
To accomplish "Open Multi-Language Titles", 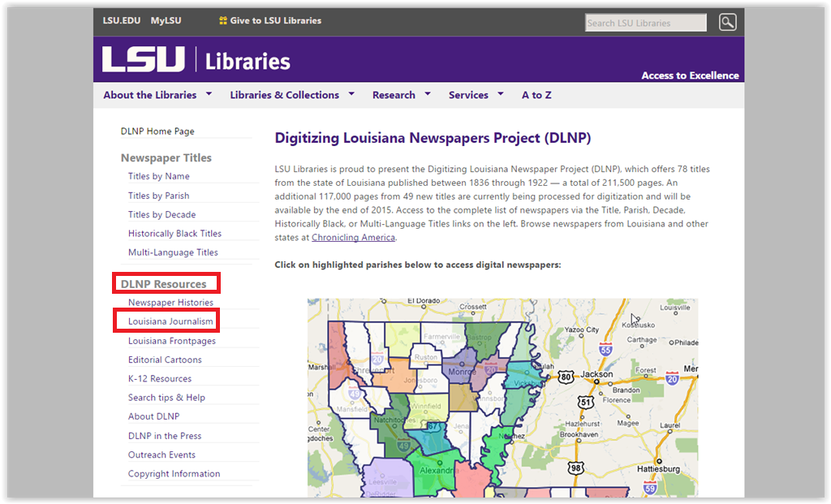I will (173, 252).
